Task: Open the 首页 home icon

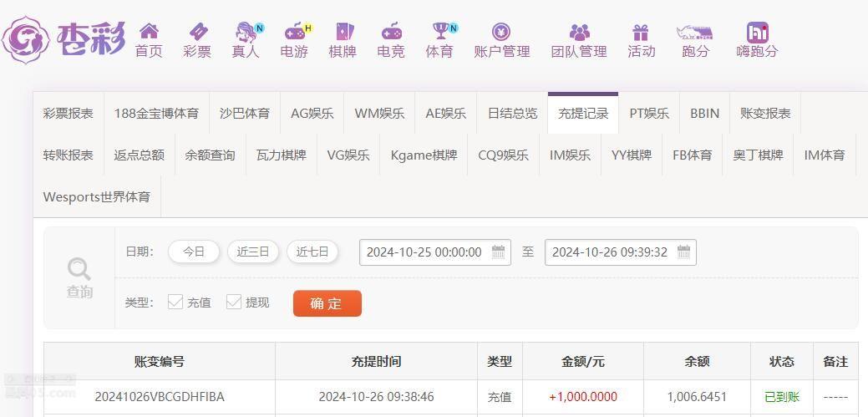Action: [149, 31]
